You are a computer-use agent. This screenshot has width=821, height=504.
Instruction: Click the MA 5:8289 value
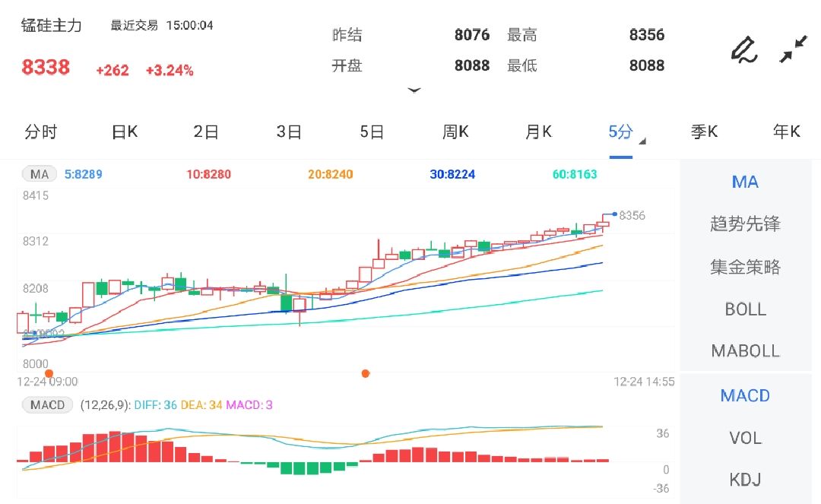(84, 174)
